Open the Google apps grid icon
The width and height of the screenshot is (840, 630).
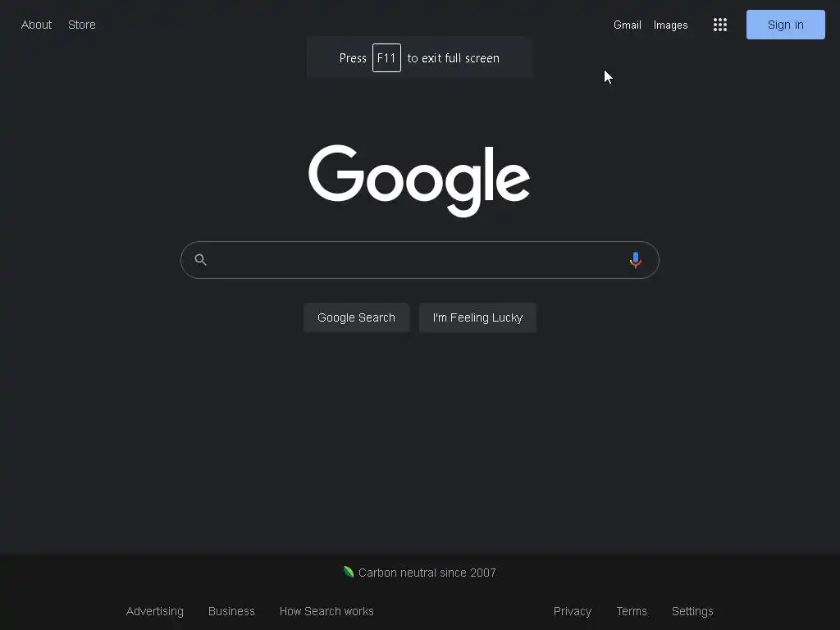[x=720, y=25]
